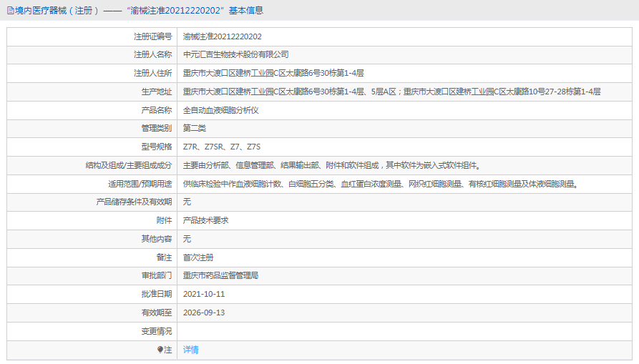639x364 pixels.
Task: Click the 附件 label
Action: [165, 221]
